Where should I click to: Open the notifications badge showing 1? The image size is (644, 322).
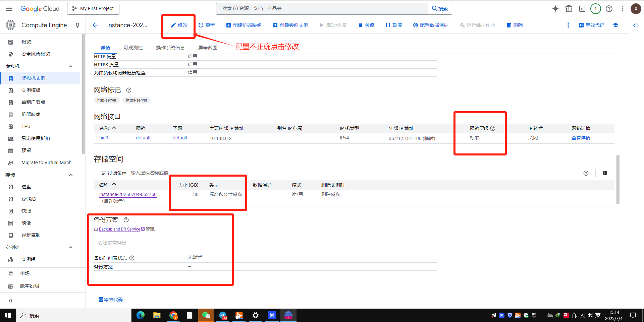click(596, 9)
